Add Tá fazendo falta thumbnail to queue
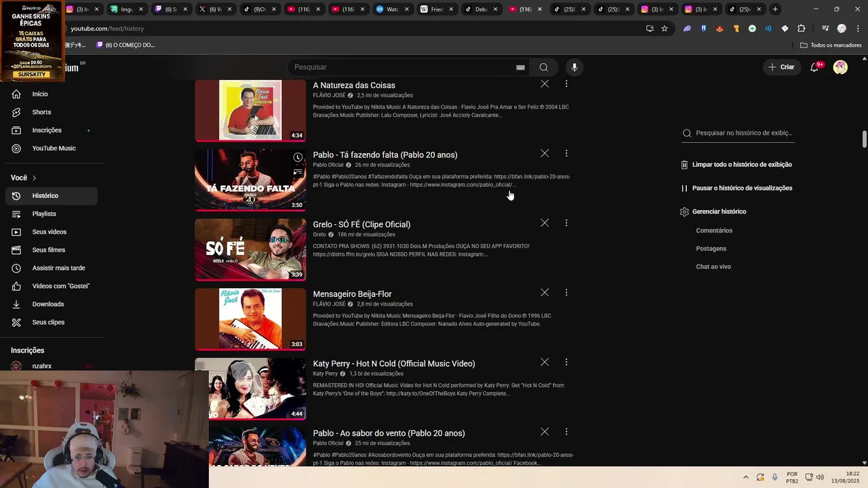This screenshot has height=488, width=868. click(x=298, y=172)
